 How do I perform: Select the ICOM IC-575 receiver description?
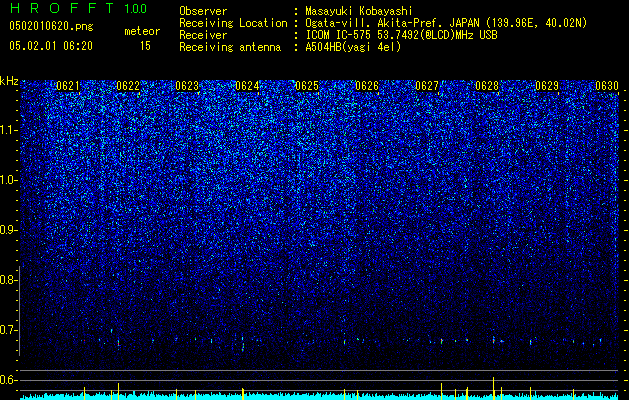(401, 35)
